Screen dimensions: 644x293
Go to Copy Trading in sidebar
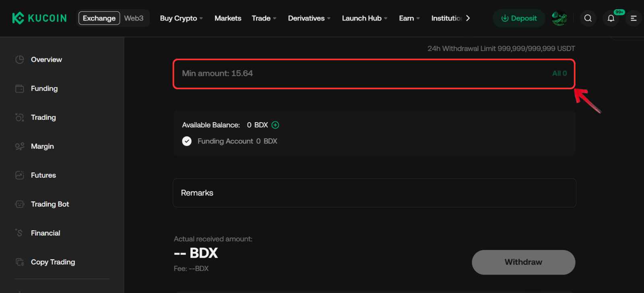(53, 262)
